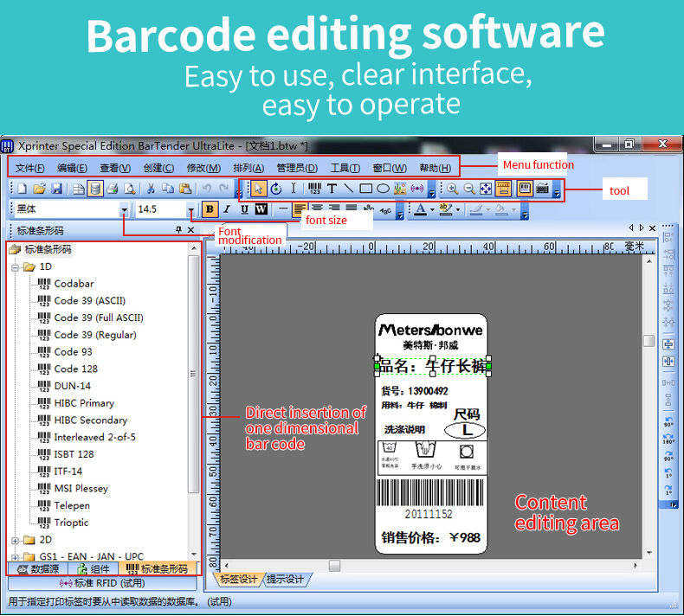Expand the 2D barcode folder
This screenshot has width=684, height=616.
point(16,540)
